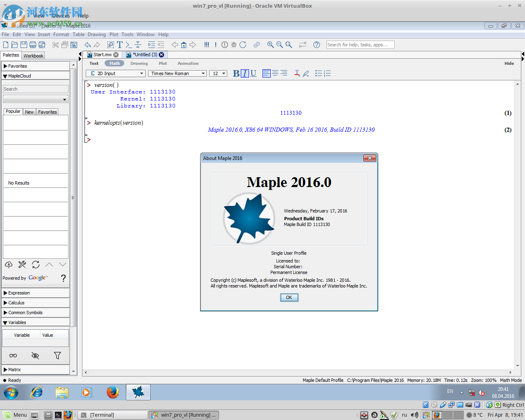
Task: Interrupt computation with the stop icon
Action: point(225,45)
